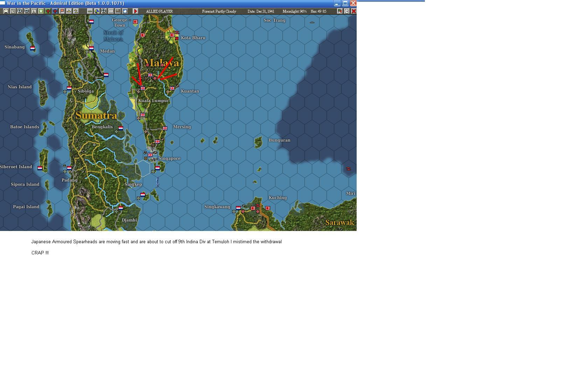
Task: Select the Dutch flag unit at Singkawang
Action: (x=238, y=208)
